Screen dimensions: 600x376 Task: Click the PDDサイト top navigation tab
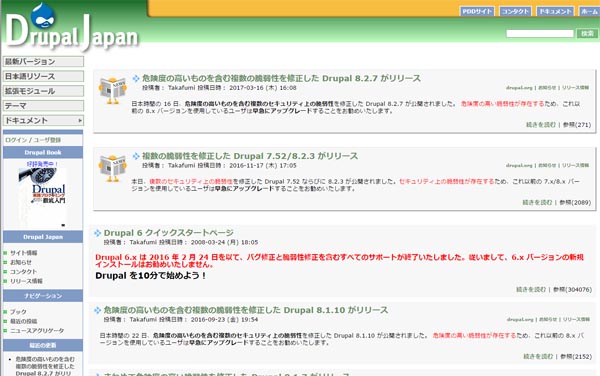[x=477, y=11]
